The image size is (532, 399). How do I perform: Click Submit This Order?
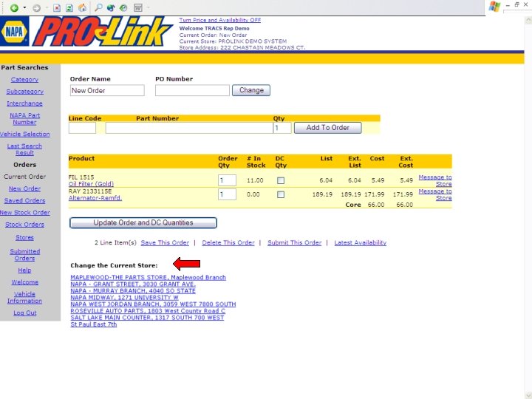pyautogui.click(x=295, y=242)
